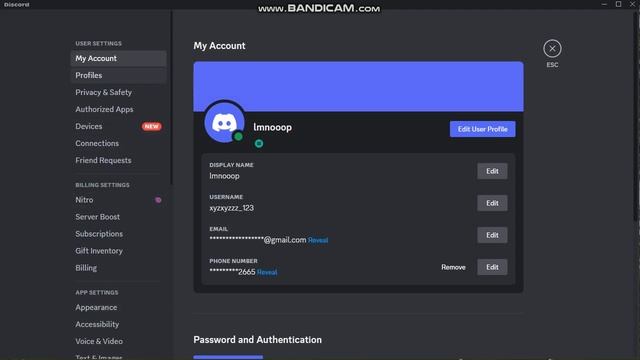Click the lmnooop profile name heading

[x=272, y=127]
